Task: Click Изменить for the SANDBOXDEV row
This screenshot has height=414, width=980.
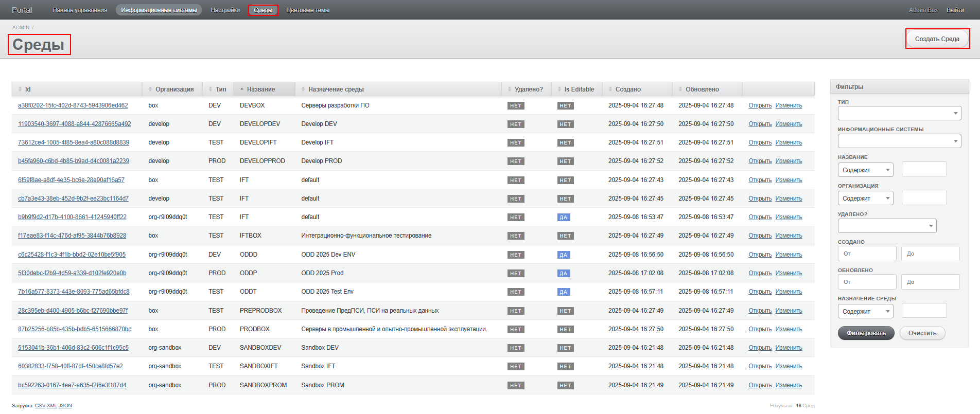Action: point(789,348)
